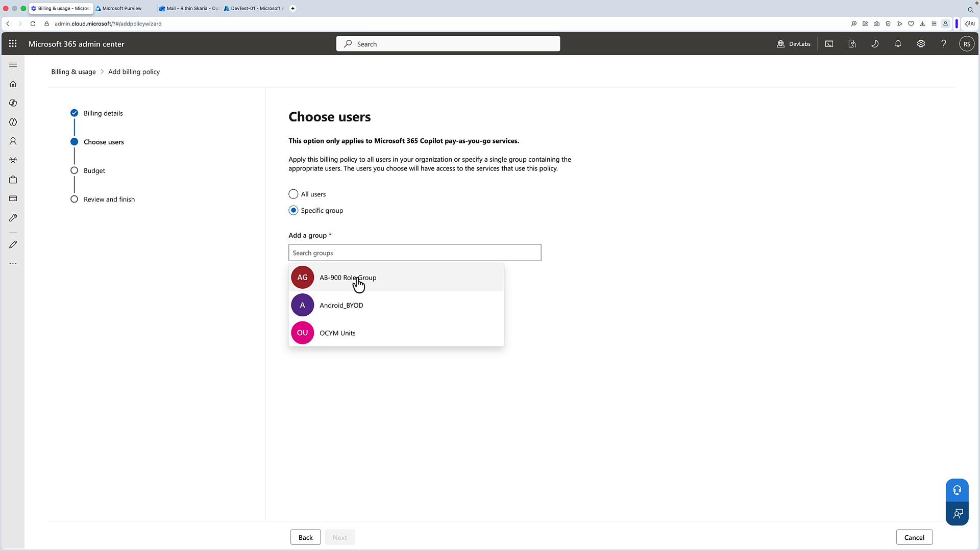This screenshot has width=980, height=551.
Task: Switch to the Microsoft Purview browser tab
Action: coord(123,8)
